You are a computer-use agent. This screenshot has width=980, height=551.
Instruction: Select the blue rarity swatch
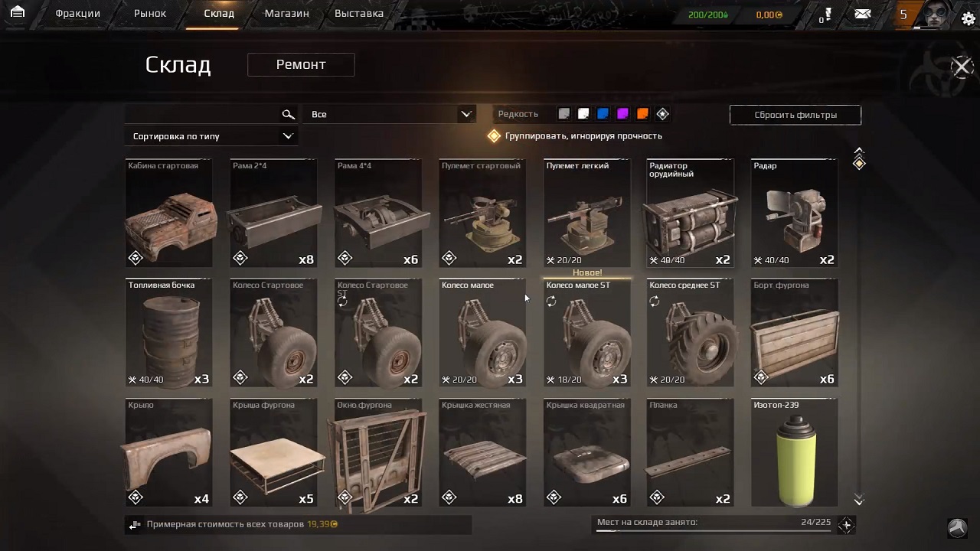click(x=603, y=114)
